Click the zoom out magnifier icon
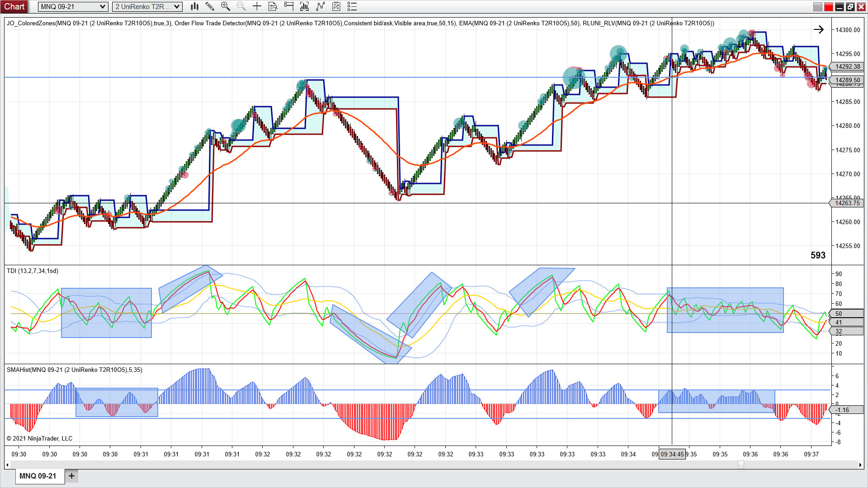 [x=241, y=6]
